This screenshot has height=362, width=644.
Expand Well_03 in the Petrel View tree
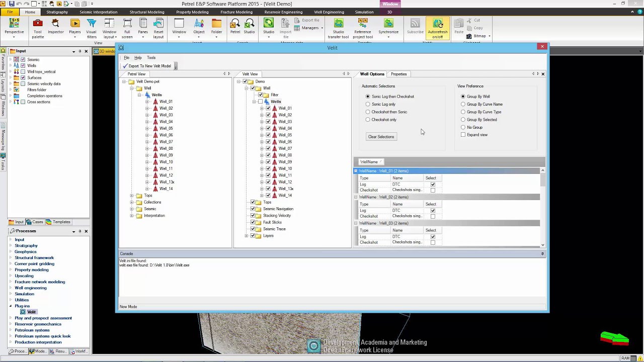pyautogui.click(x=147, y=115)
